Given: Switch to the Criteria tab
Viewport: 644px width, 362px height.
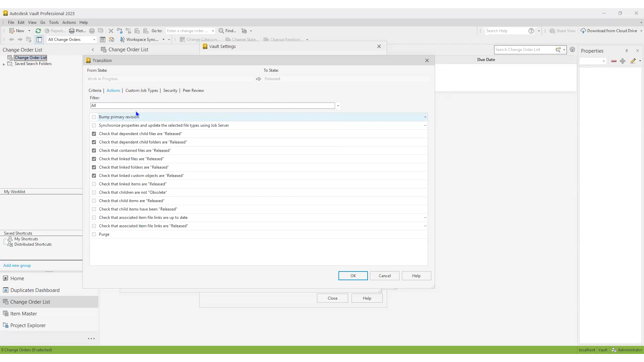Looking at the screenshot, I should [95, 90].
